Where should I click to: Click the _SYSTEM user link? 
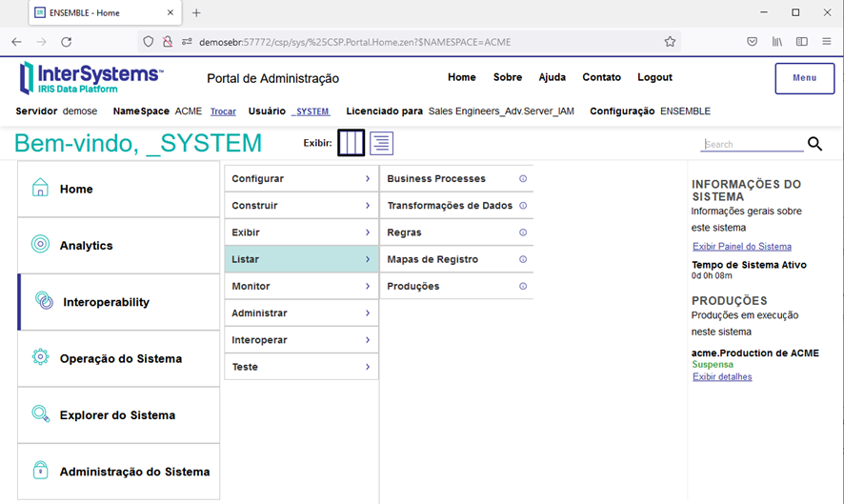[x=311, y=111]
